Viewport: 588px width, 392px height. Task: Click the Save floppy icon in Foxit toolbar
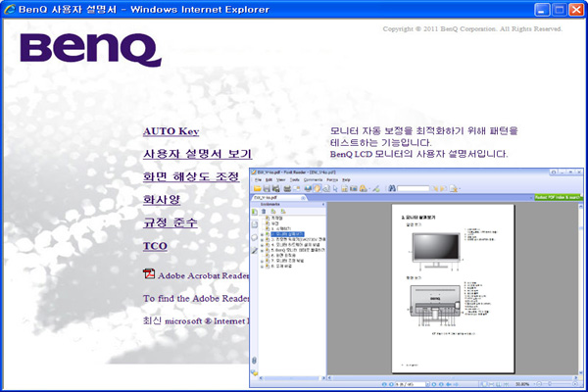267,188
